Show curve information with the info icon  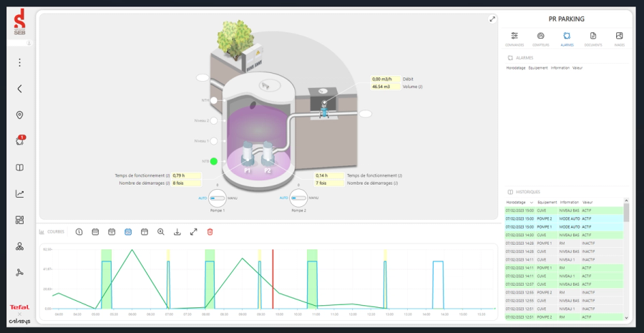(x=79, y=232)
